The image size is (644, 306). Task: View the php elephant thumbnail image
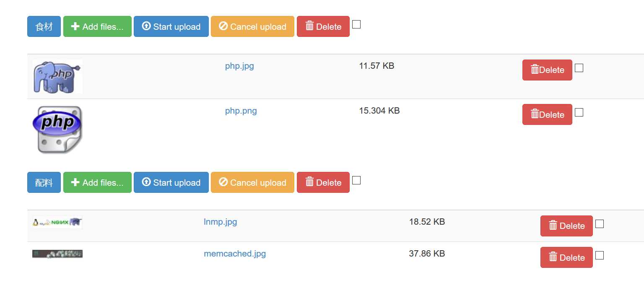coord(57,76)
